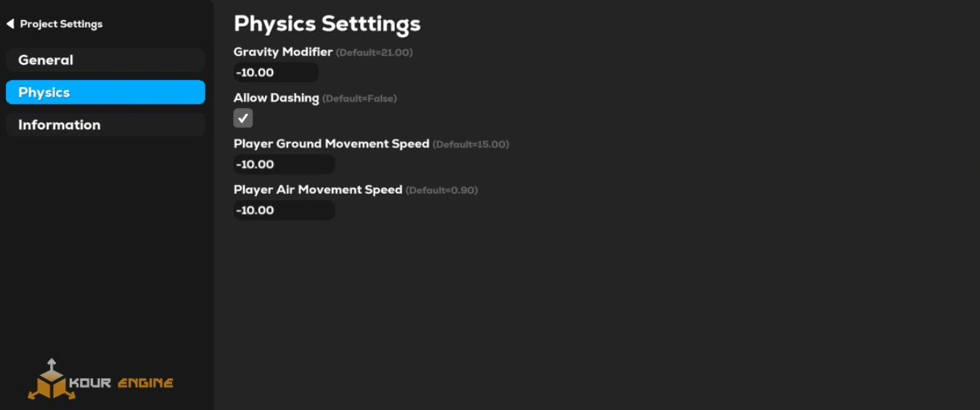This screenshot has height=410, width=980.
Task: Click the Allow Dashing label text
Action: pyautogui.click(x=276, y=98)
